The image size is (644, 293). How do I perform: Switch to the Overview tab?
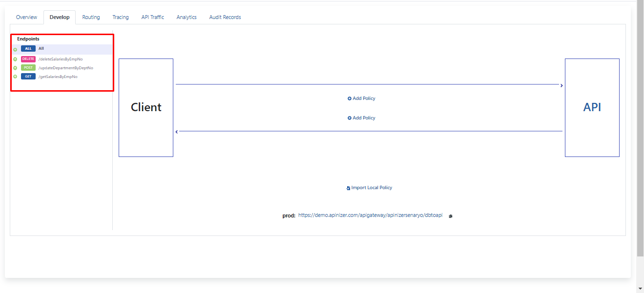click(26, 17)
